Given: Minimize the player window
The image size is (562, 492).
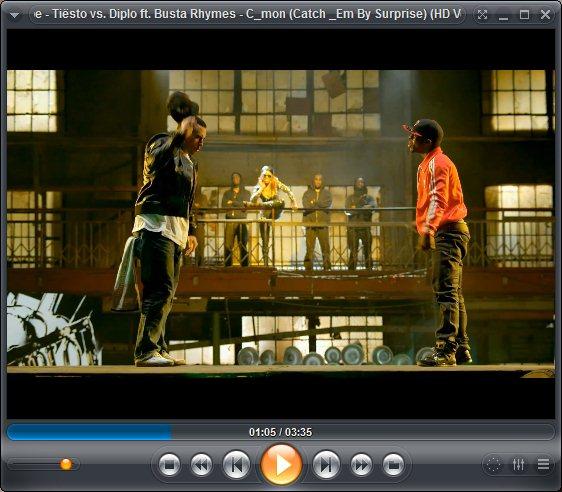Looking at the screenshot, I should (504, 15).
